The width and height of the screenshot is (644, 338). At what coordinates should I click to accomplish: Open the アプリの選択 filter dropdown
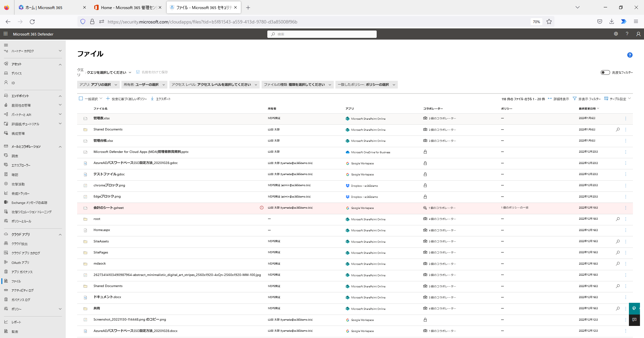98,84
